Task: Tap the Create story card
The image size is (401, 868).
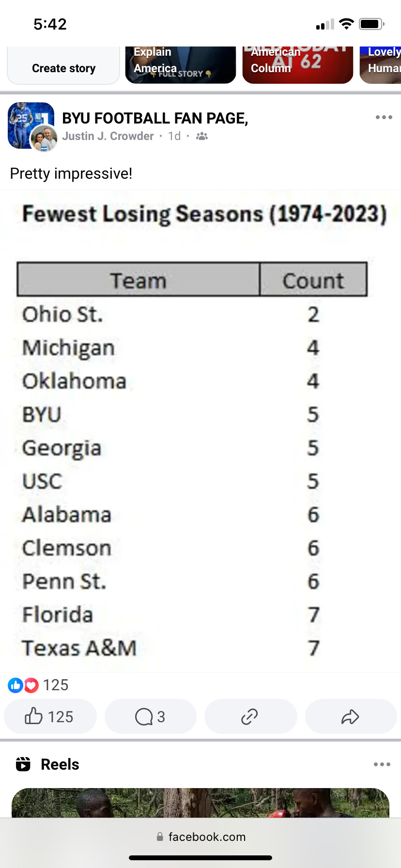Action: coord(63,65)
